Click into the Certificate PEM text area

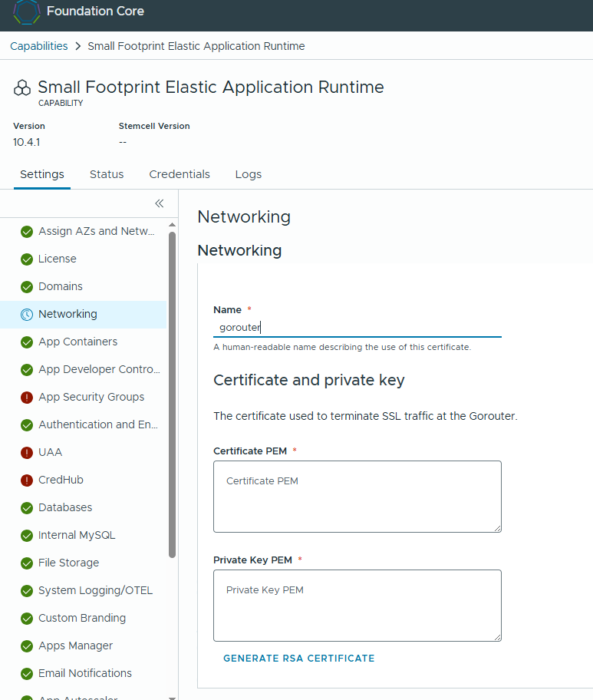(357, 497)
